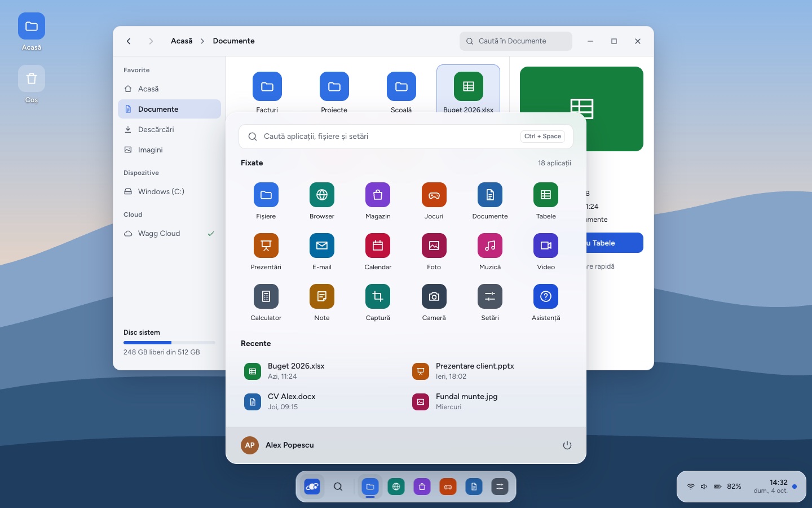812x508 pixels.
Task: Select Acasă in the file manager sidebar
Action: coord(169,89)
